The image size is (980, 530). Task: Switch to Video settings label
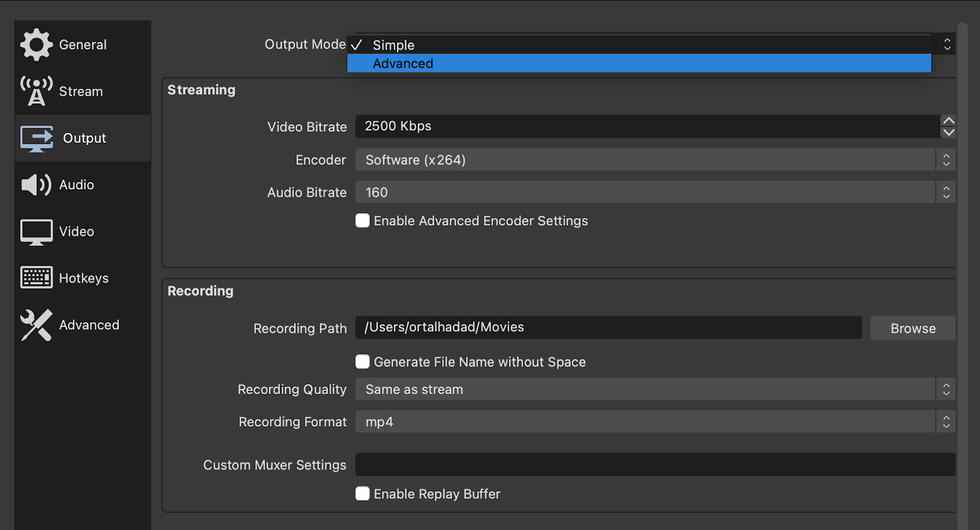[77, 232]
